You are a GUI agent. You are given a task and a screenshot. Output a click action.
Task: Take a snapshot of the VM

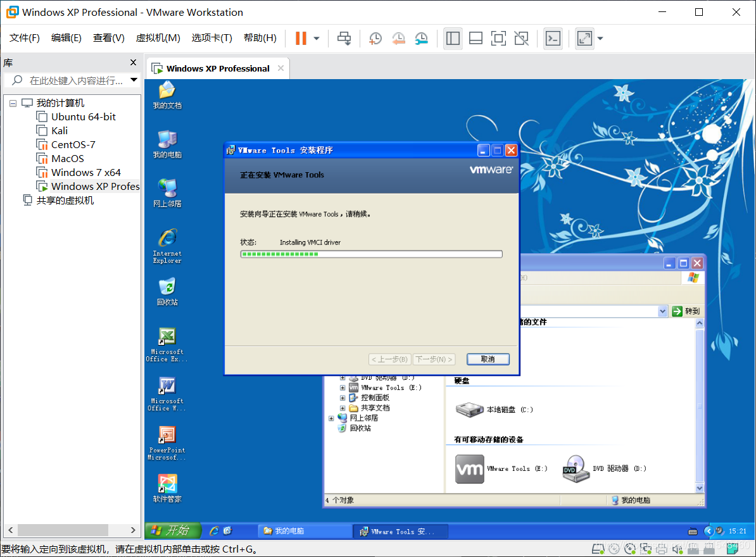375,38
